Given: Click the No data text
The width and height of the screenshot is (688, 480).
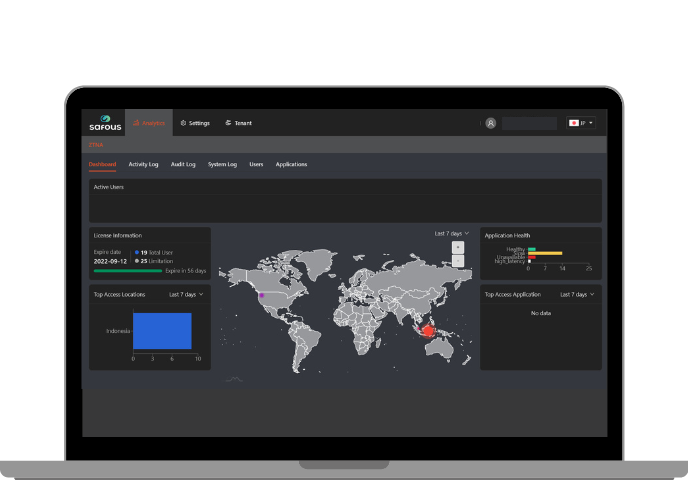Looking at the screenshot, I should 541,313.
